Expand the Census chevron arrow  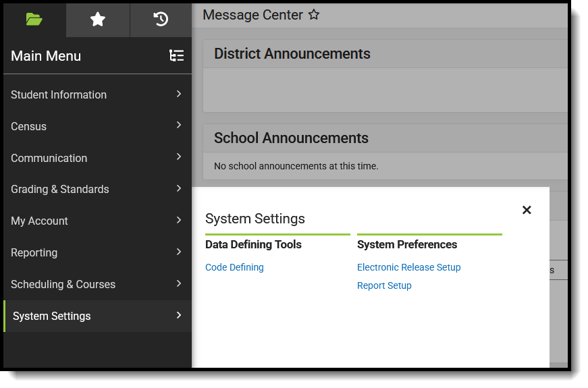click(179, 125)
